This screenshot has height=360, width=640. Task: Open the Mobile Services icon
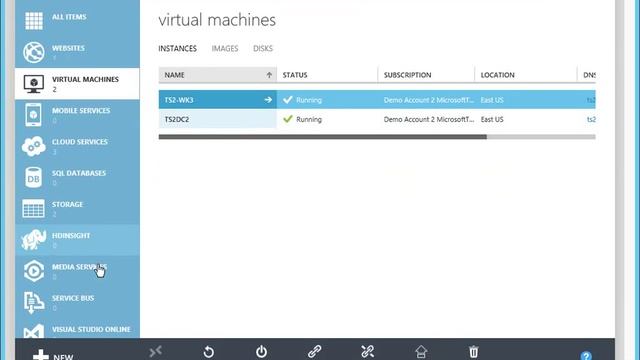click(x=33, y=115)
